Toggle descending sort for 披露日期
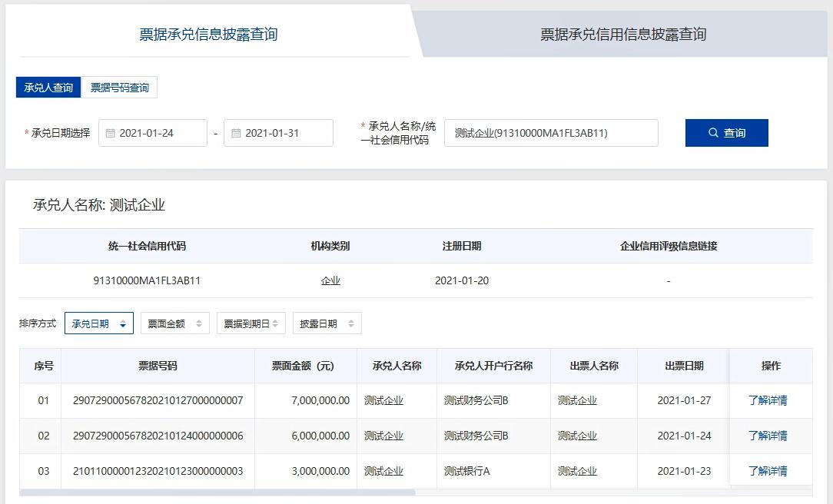This screenshot has width=833, height=504. tap(350, 323)
